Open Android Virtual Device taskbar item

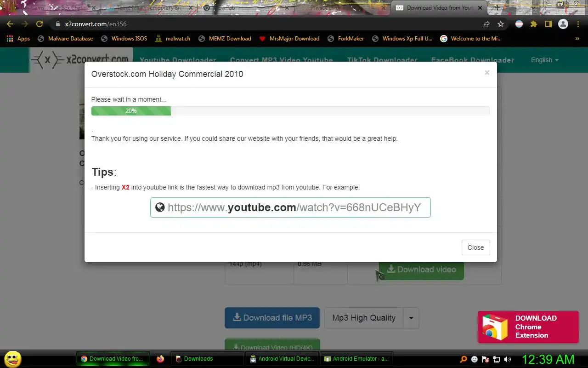(x=282, y=359)
